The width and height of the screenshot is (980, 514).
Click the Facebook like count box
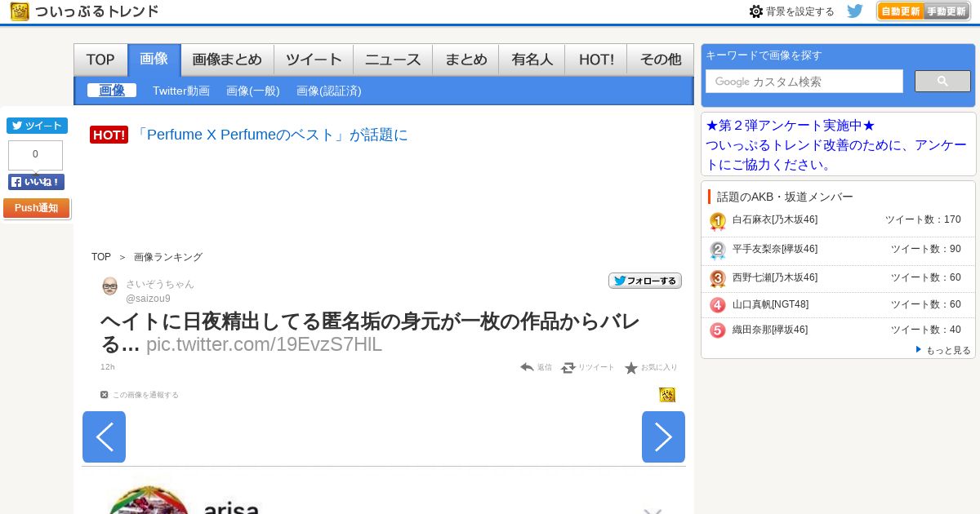click(35, 155)
